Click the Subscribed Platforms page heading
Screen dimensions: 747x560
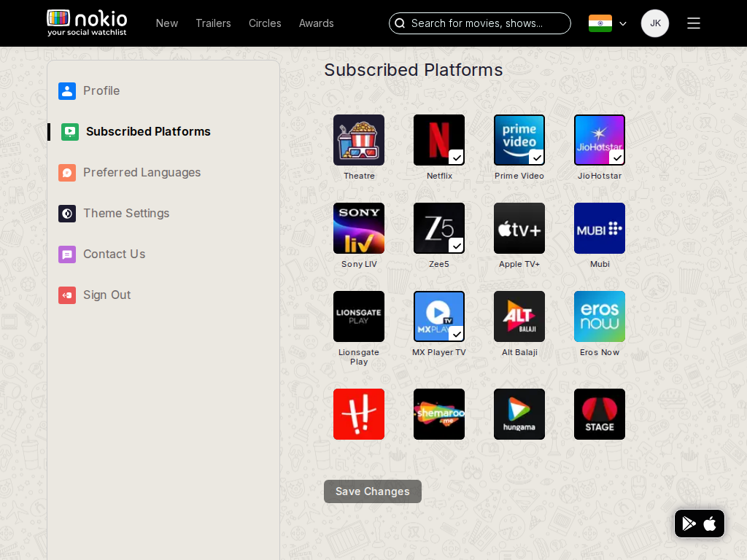[414, 70]
